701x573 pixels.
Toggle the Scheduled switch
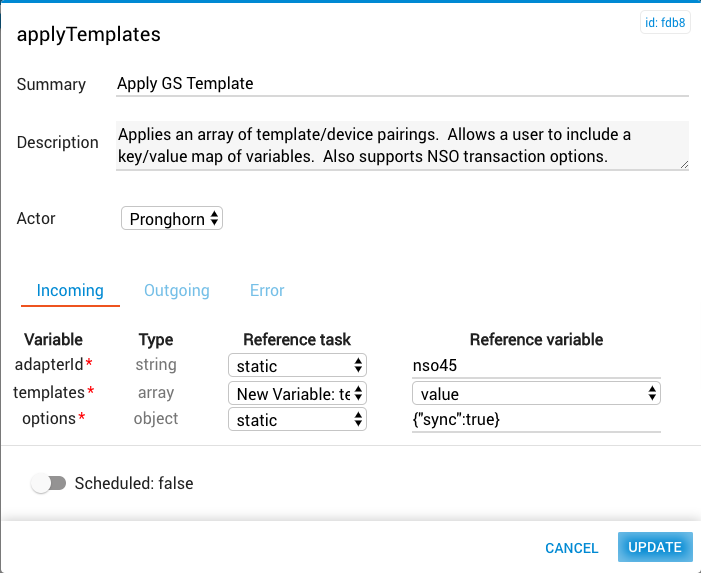coord(48,483)
